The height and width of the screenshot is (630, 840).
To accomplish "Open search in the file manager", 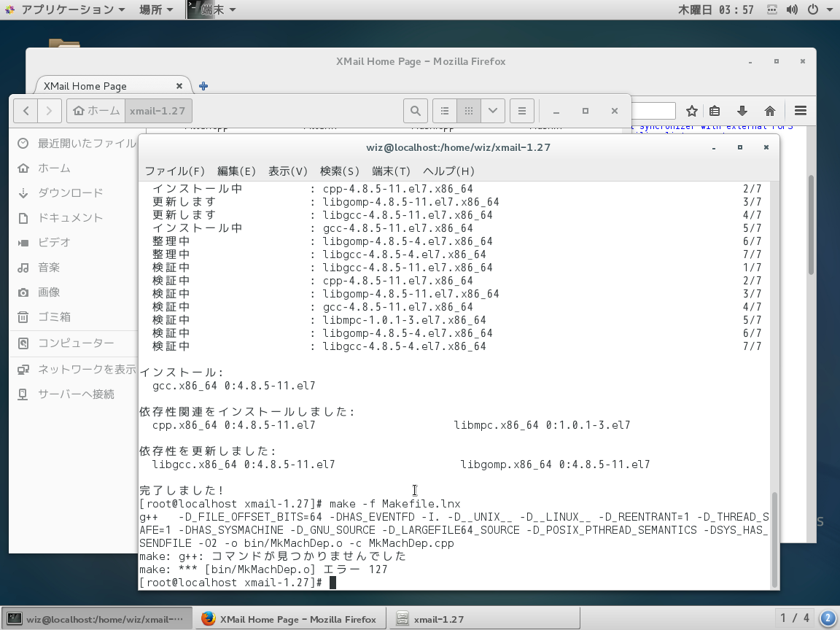I will coord(415,111).
